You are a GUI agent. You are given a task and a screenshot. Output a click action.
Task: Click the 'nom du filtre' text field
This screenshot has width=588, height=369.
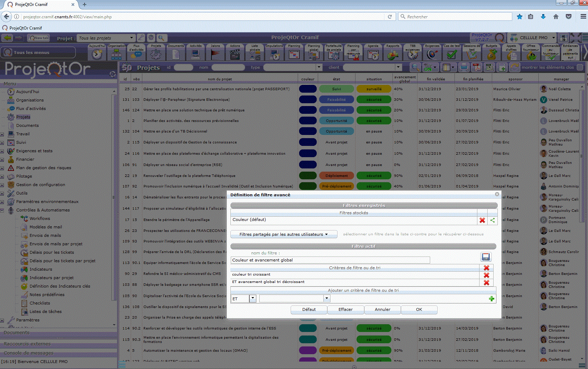click(330, 260)
